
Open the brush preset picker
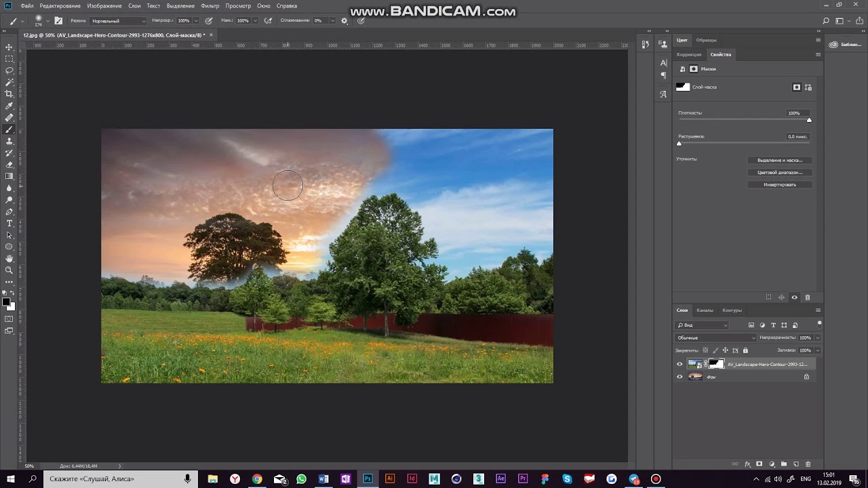click(x=41, y=21)
